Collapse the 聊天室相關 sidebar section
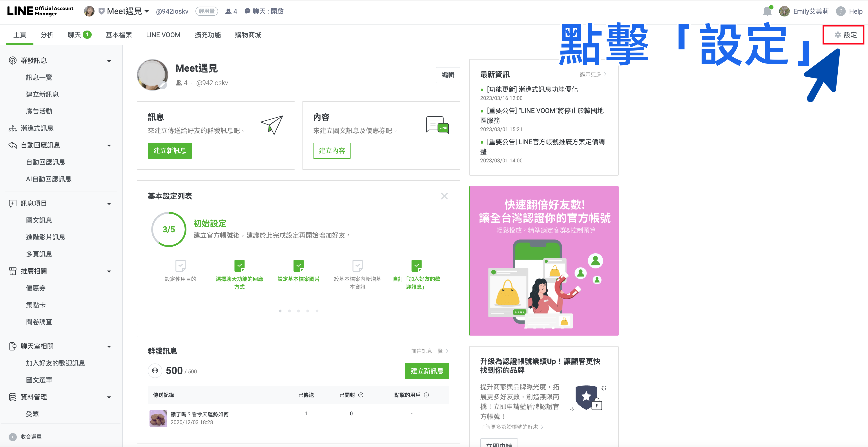The height and width of the screenshot is (447, 868). click(109, 347)
